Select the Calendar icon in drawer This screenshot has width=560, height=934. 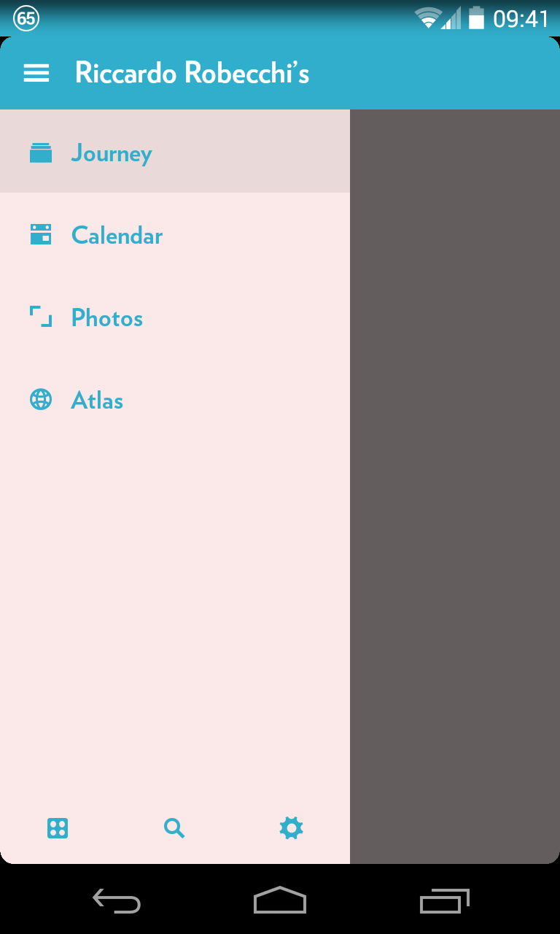[x=41, y=234]
